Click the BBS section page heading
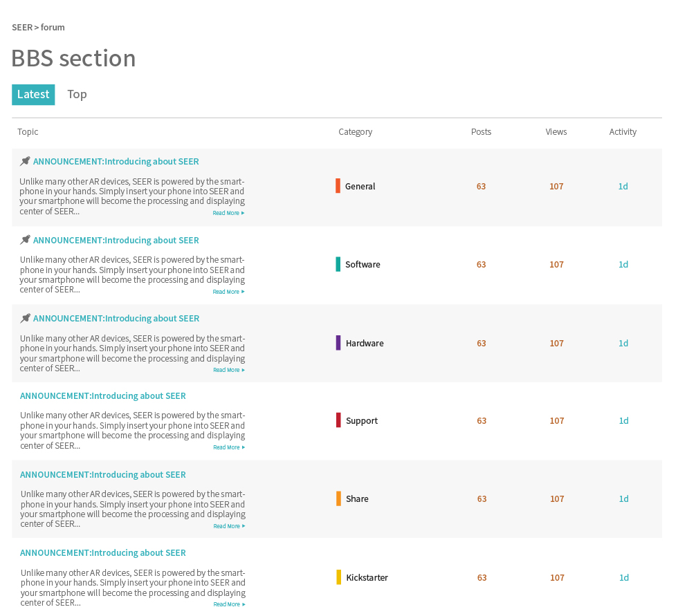Viewport: 678px width, 616px height. pos(73,58)
